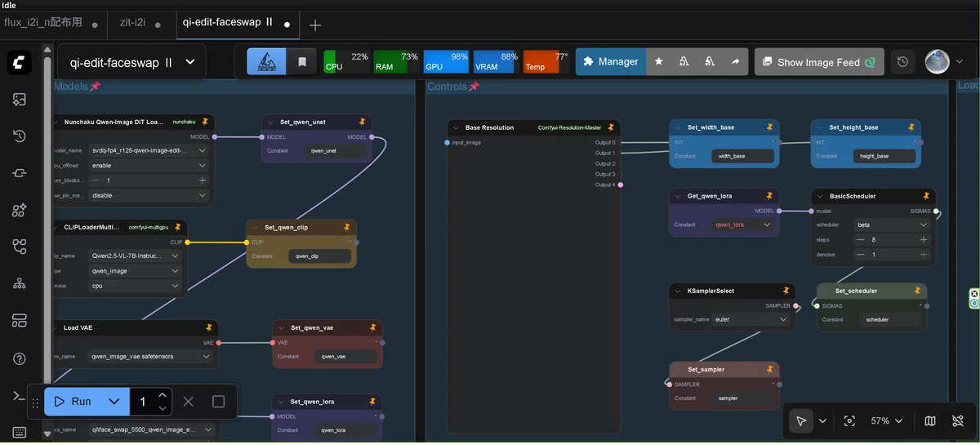This screenshot has height=445, width=980.
Task: Open the cpu_offload enable dropdown
Action: tap(147, 165)
